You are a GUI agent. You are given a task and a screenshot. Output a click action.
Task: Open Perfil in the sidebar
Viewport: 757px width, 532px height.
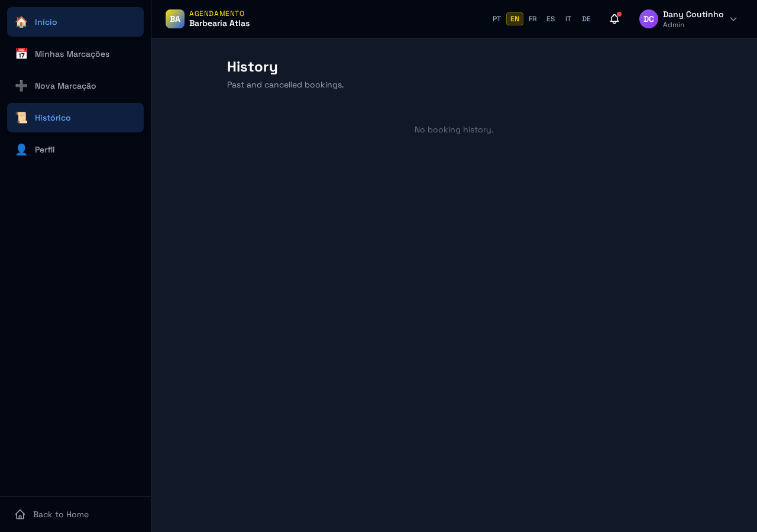pos(75,150)
